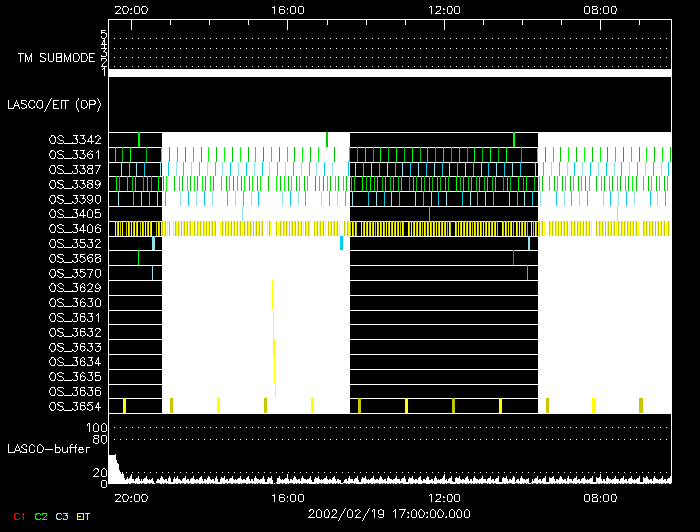Click the 12:00 label on the top time axis
700x532 pixels.
[443, 9]
